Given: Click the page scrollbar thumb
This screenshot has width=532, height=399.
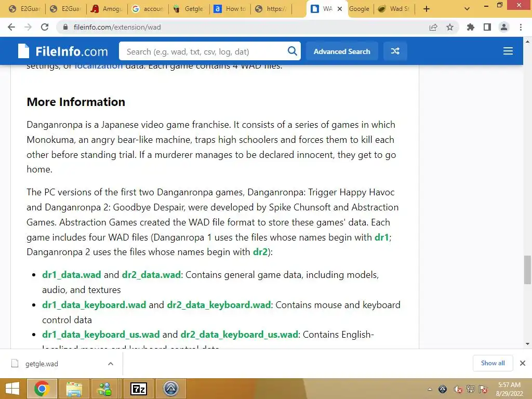Looking at the screenshot, I should [527, 270].
